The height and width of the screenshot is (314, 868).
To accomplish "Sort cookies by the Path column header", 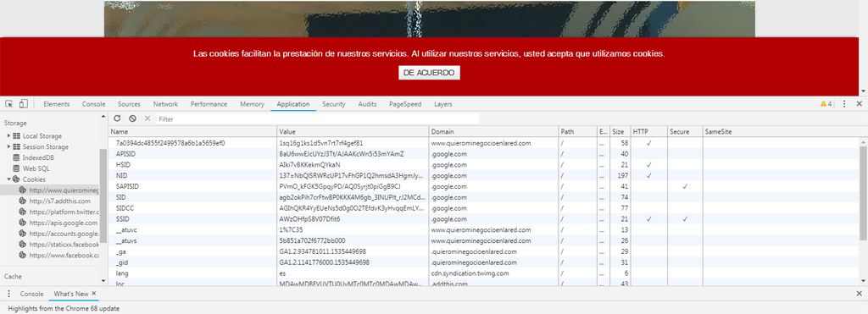I will point(577,131).
